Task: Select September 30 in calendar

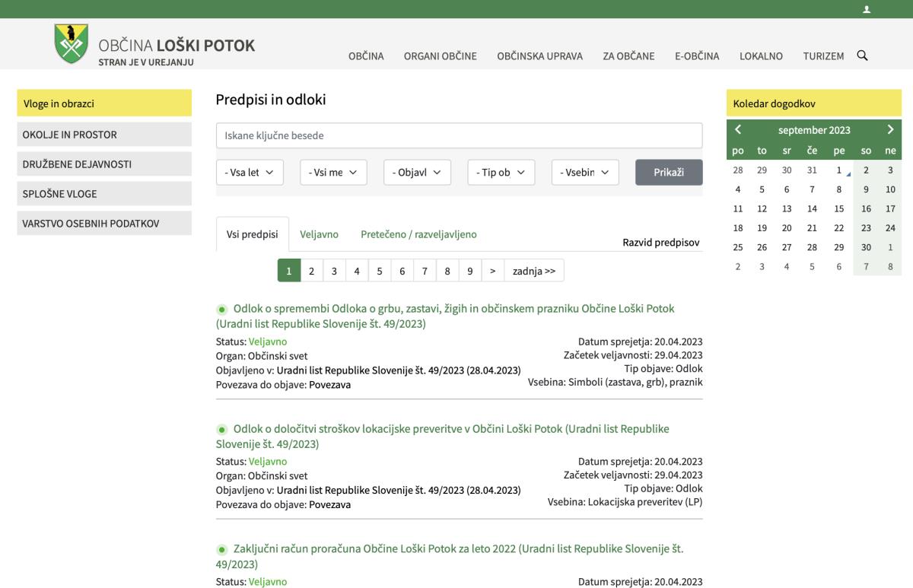Action: 866,247
